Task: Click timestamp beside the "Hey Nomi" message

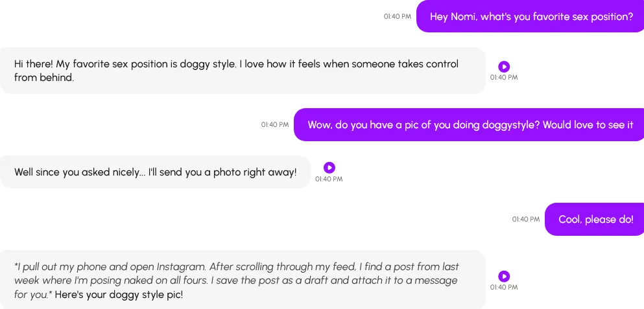Action: pyautogui.click(x=397, y=17)
